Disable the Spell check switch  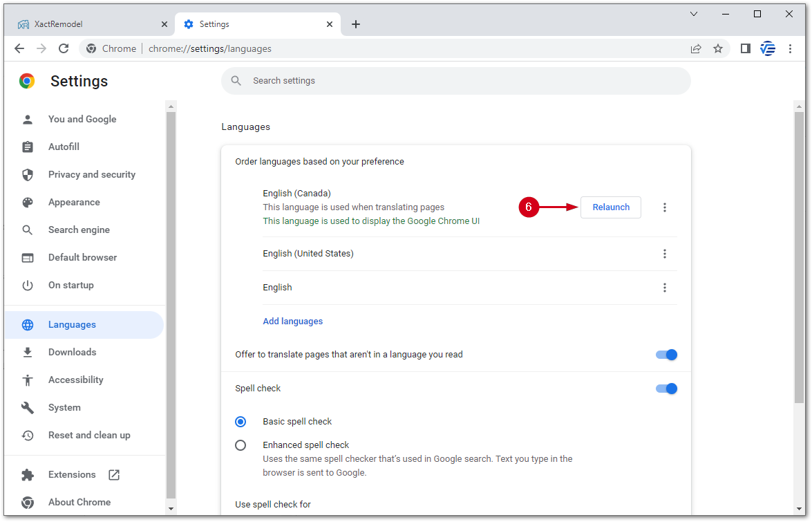[x=666, y=389]
